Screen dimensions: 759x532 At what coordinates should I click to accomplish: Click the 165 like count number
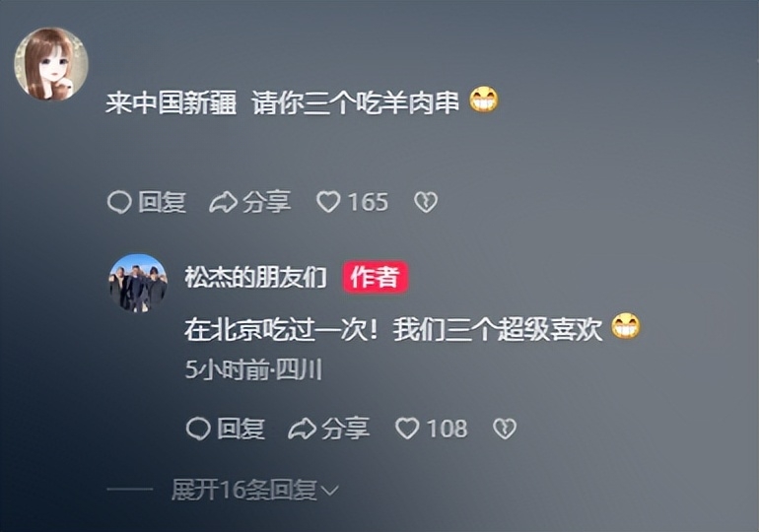pos(369,202)
